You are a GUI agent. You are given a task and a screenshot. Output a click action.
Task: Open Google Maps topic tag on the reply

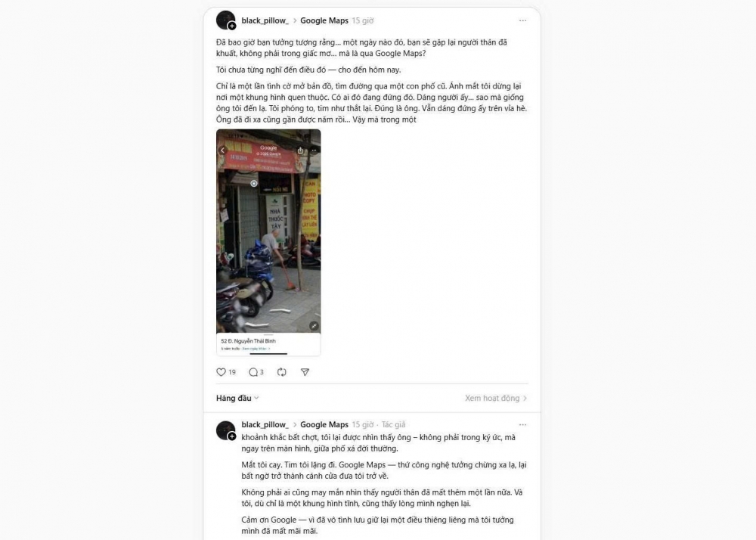pos(324,425)
